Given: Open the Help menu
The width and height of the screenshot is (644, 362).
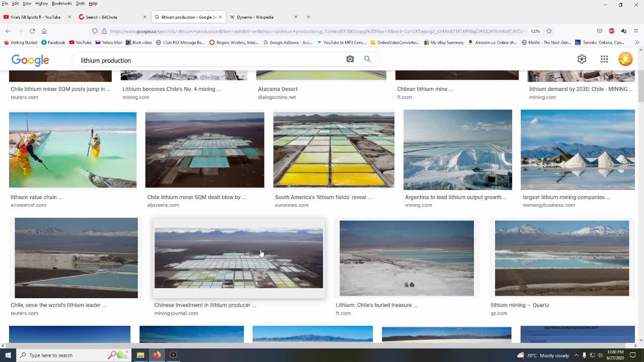Looking at the screenshot, I should [x=93, y=4].
